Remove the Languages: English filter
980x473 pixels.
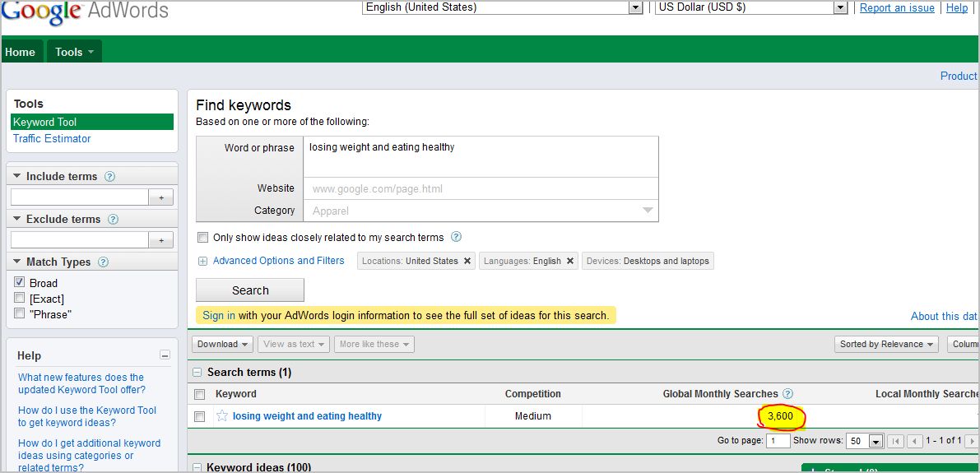click(x=569, y=261)
